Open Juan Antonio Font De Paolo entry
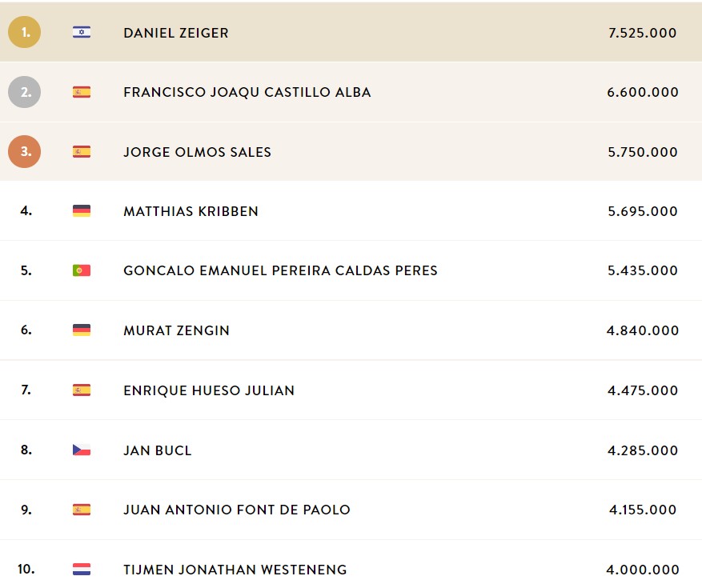 [x=237, y=510]
